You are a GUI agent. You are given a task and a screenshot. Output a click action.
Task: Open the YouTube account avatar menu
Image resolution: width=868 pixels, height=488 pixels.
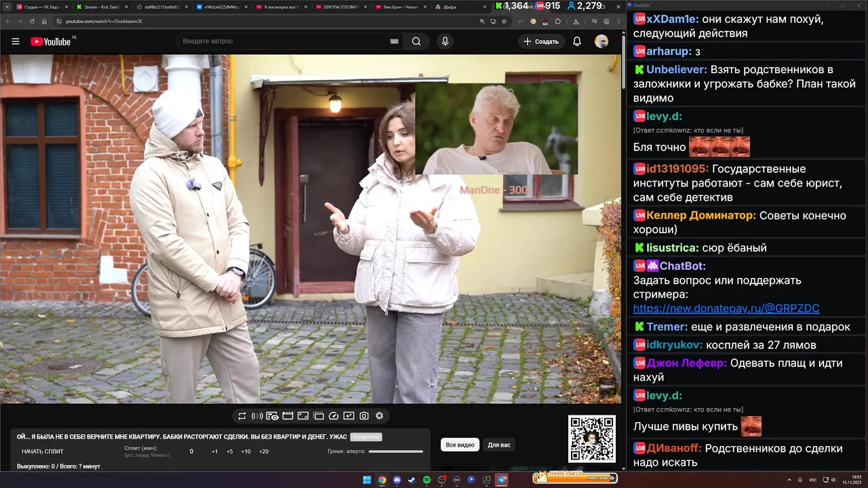(x=601, y=41)
